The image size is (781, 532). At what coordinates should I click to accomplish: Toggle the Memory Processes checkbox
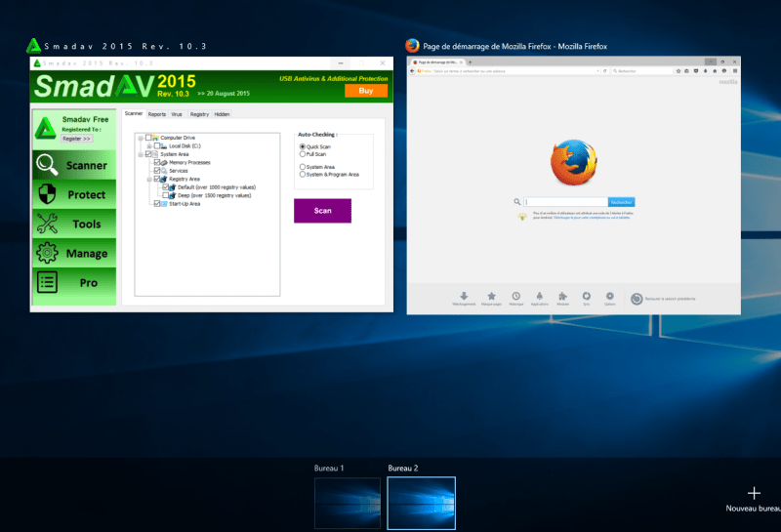point(157,162)
